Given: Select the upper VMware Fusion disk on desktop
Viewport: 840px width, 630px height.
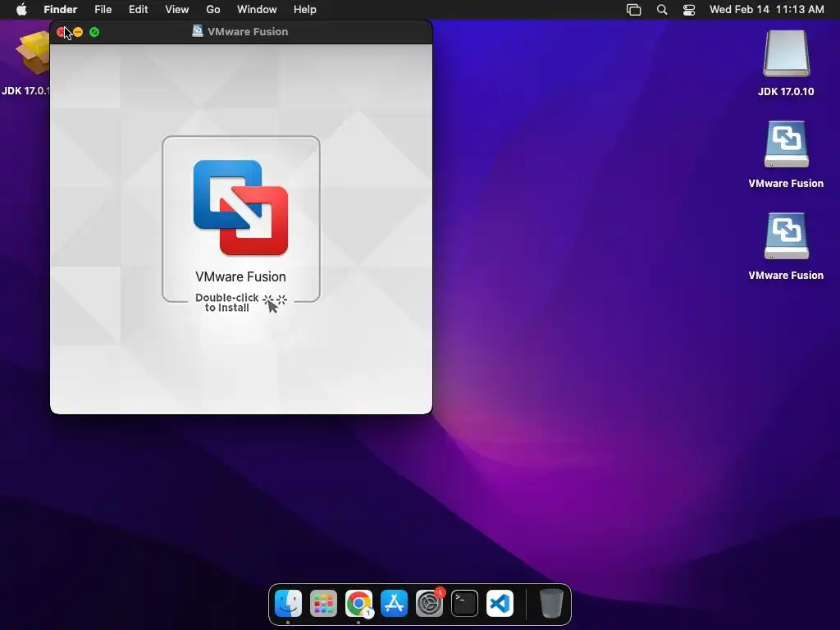Looking at the screenshot, I should coord(786,144).
